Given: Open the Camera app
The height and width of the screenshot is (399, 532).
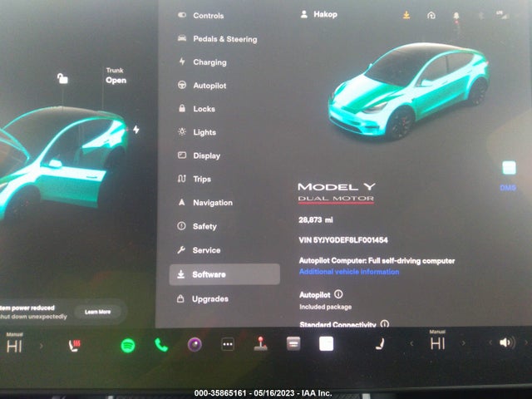Looking at the screenshot, I should click(195, 345).
